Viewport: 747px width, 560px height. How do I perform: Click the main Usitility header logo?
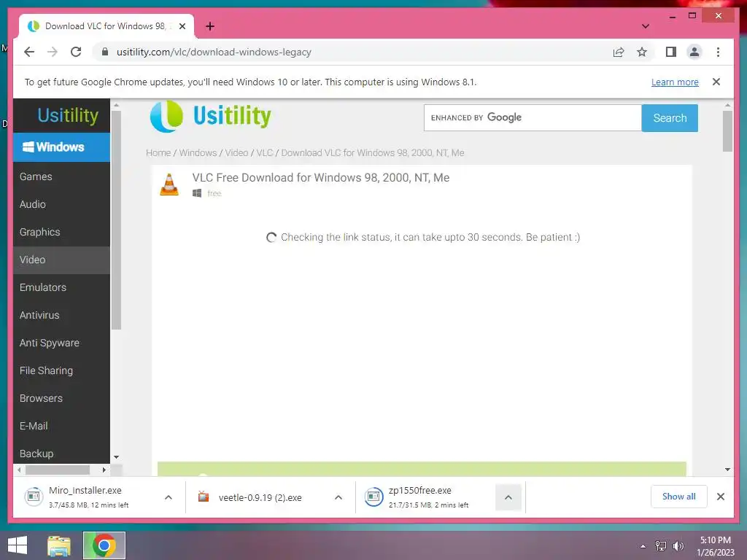(211, 116)
